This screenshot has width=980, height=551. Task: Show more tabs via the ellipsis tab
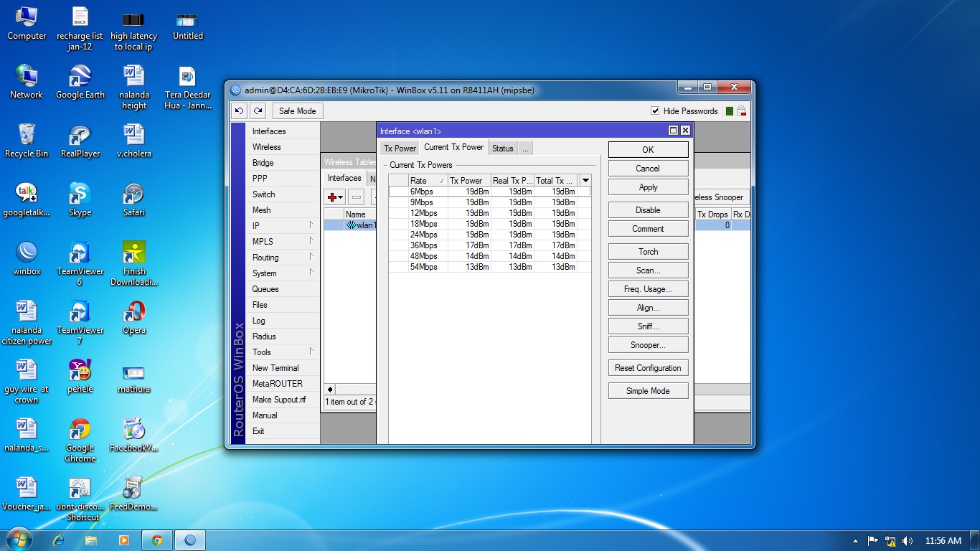pyautogui.click(x=525, y=149)
